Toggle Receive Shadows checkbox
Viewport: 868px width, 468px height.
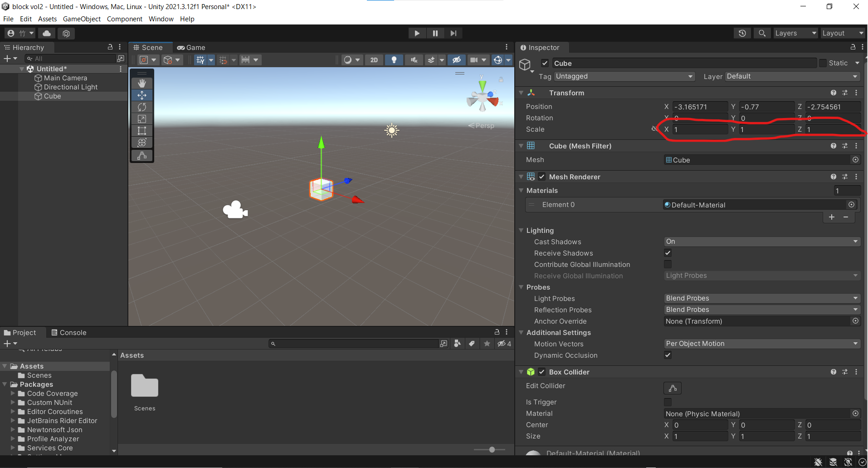click(x=668, y=253)
